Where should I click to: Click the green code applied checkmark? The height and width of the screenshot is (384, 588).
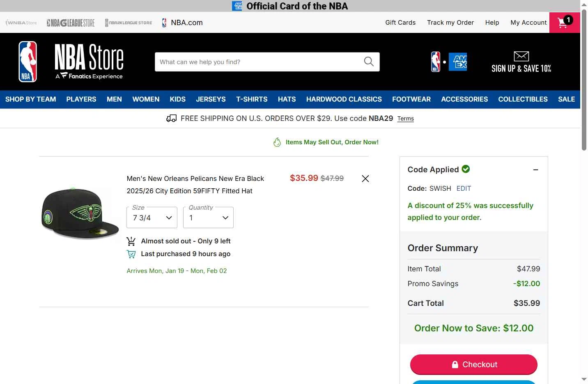point(466,169)
